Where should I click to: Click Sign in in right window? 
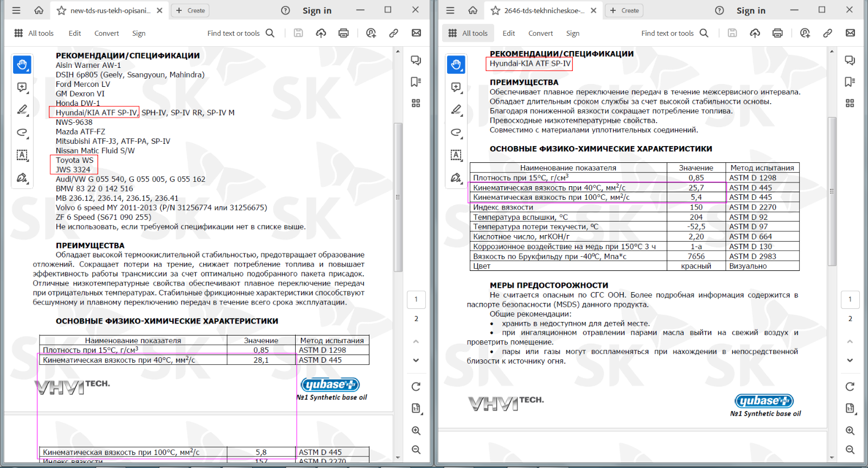751,10
